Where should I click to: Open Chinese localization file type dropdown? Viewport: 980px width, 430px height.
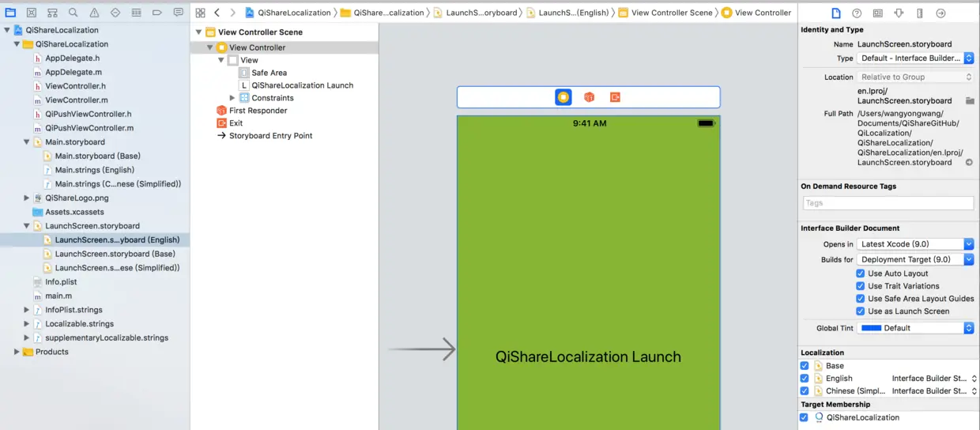coord(934,391)
